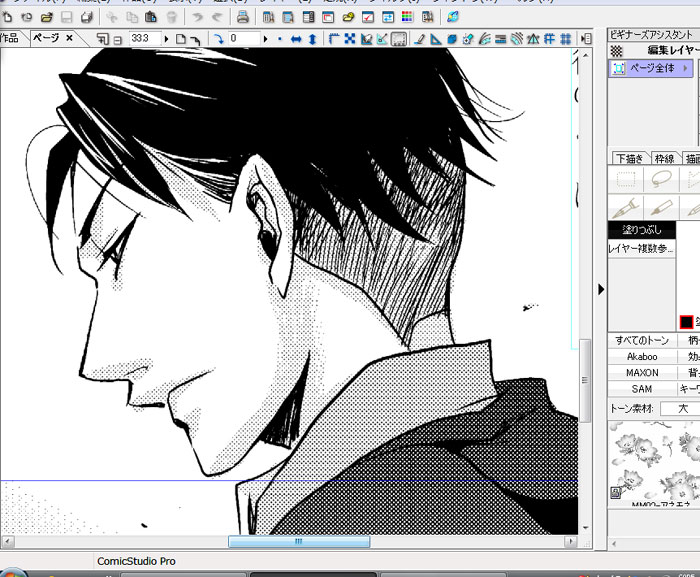Screen dimensions: 700x577
Task: Toggle Snap to Parallel Lines icon
Action: [x=500, y=39]
